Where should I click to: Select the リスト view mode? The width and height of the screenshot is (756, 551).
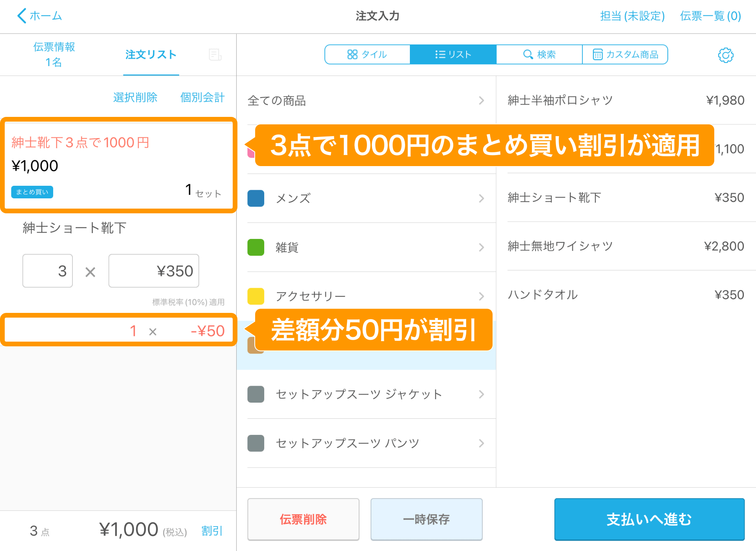tap(453, 54)
